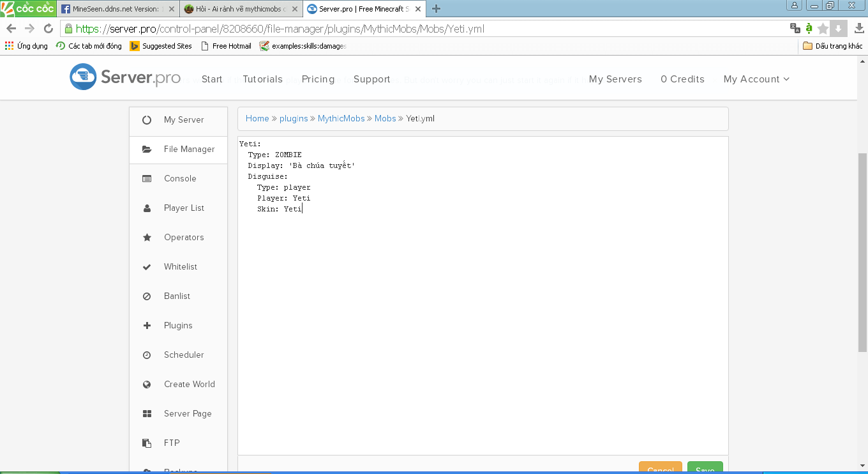Switch to the MineSeen.ddns.net tab

(x=117, y=9)
